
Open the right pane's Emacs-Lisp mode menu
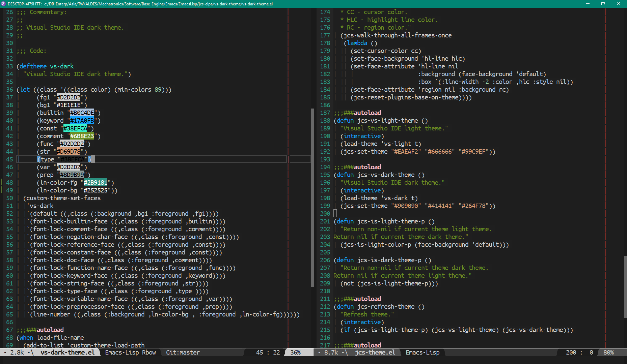[422, 353]
